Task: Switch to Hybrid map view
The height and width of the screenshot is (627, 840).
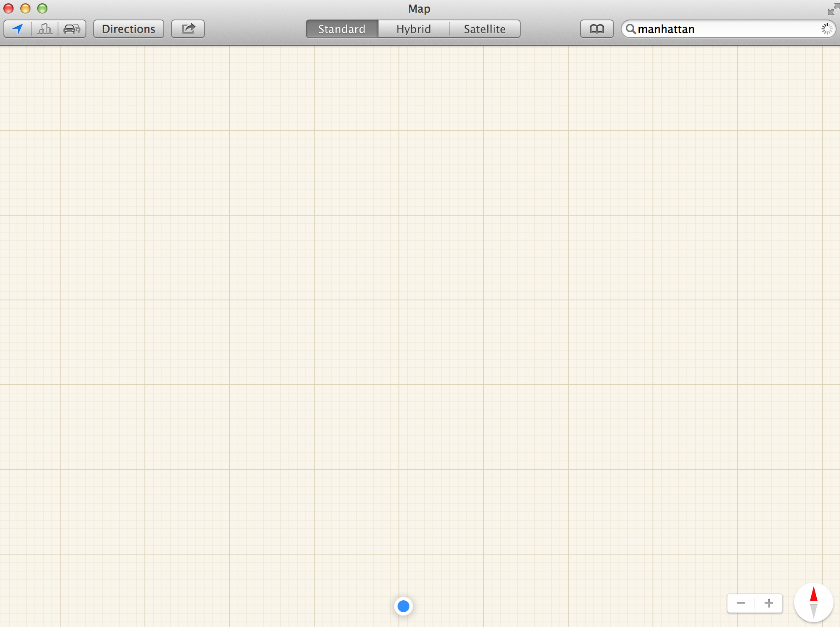Action: pyautogui.click(x=414, y=29)
